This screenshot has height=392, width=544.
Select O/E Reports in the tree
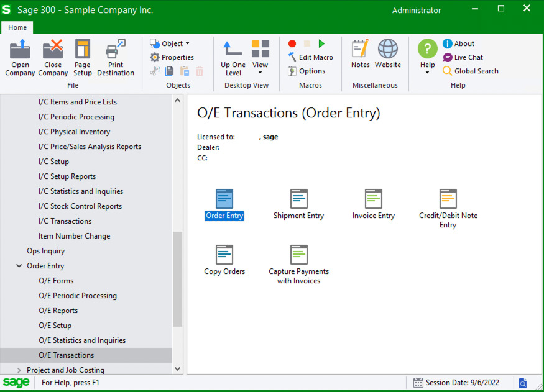58,311
